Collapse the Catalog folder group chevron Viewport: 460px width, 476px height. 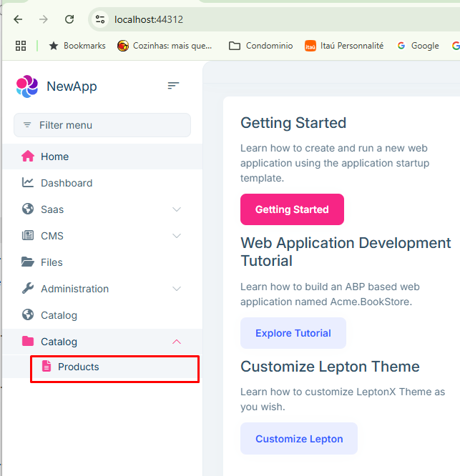click(x=177, y=342)
